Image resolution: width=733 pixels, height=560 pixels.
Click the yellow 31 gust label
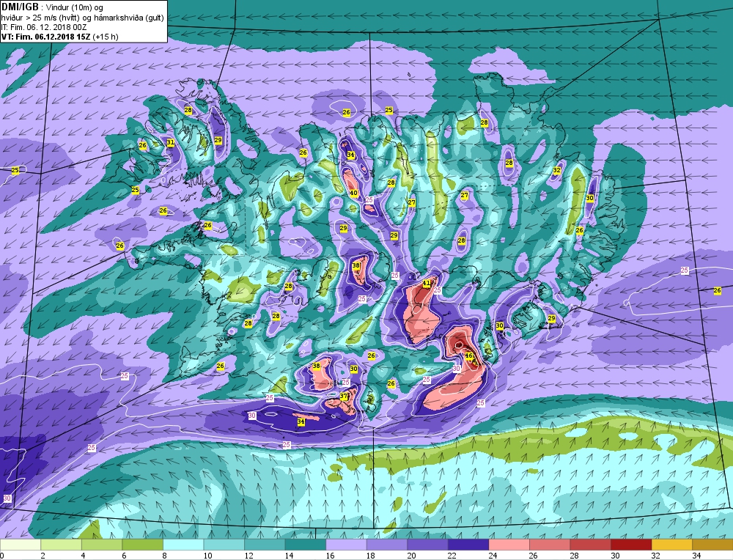pyautogui.click(x=171, y=143)
